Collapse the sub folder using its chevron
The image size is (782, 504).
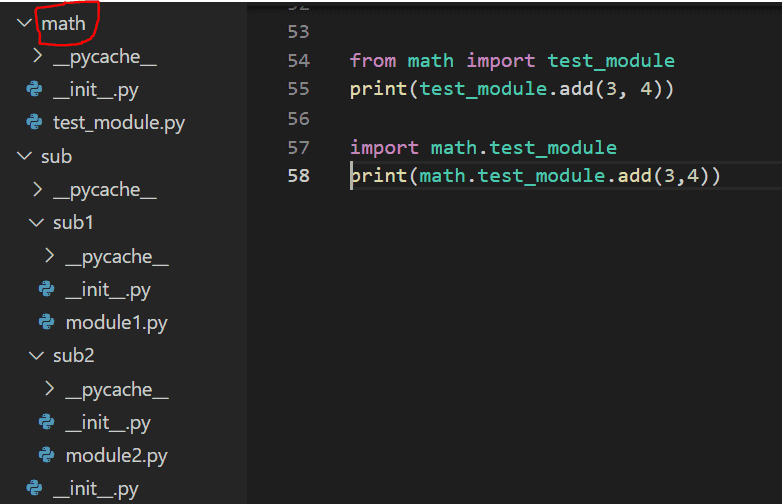pyautogui.click(x=25, y=157)
